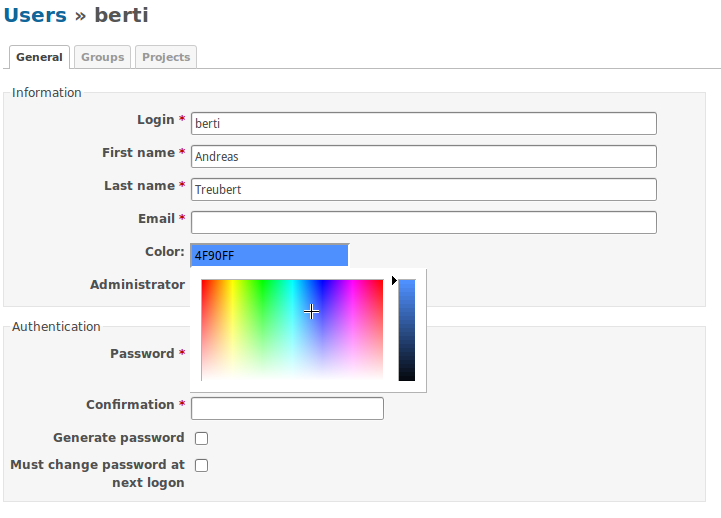
Task: Open the Users breadcrumb link
Action: coord(35,15)
